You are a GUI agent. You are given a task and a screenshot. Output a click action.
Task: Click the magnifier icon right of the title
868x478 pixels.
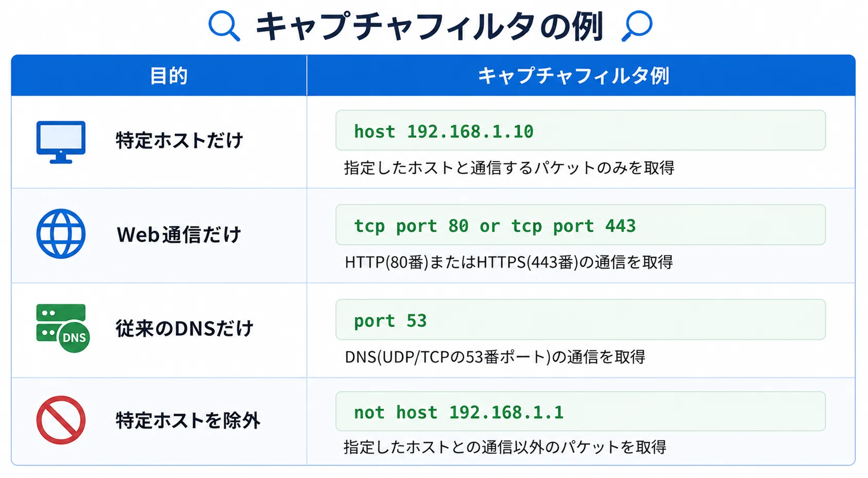click(637, 26)
